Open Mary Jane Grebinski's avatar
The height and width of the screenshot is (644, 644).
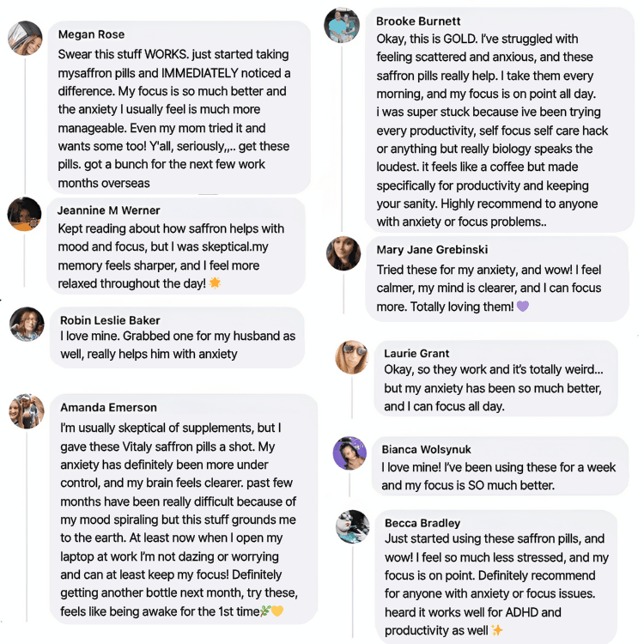tap(343, 253)
